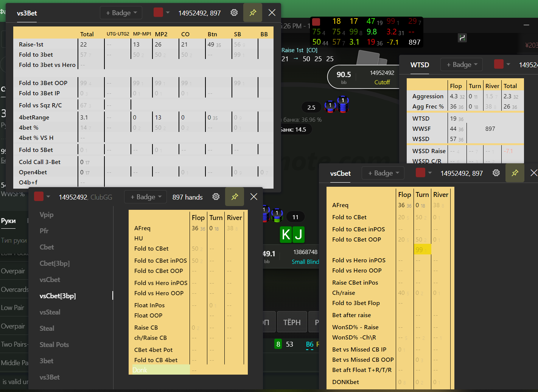The image size is (538, 392).
Task: Click the Overcards hand type row
Action: click(14, 290)
